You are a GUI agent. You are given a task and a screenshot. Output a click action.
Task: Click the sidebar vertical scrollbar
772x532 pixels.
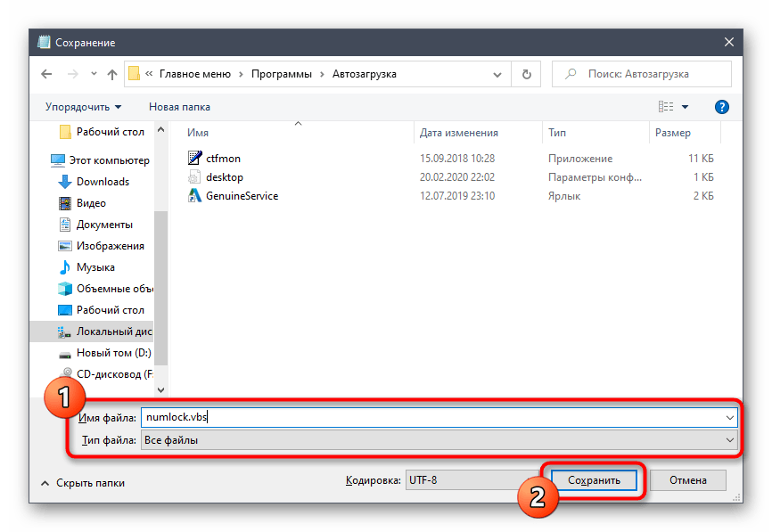pos(160,267)
